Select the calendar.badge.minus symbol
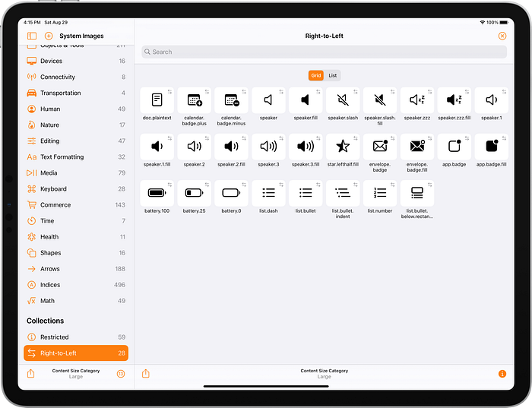Image resolution: width=532 pixels, height=408 pixels. [x=231, y=100]
